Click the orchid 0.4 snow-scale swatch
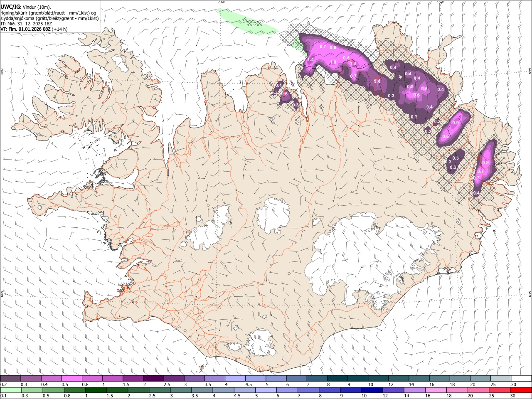The width and height of the screenshot is (532, 399). 52,378
